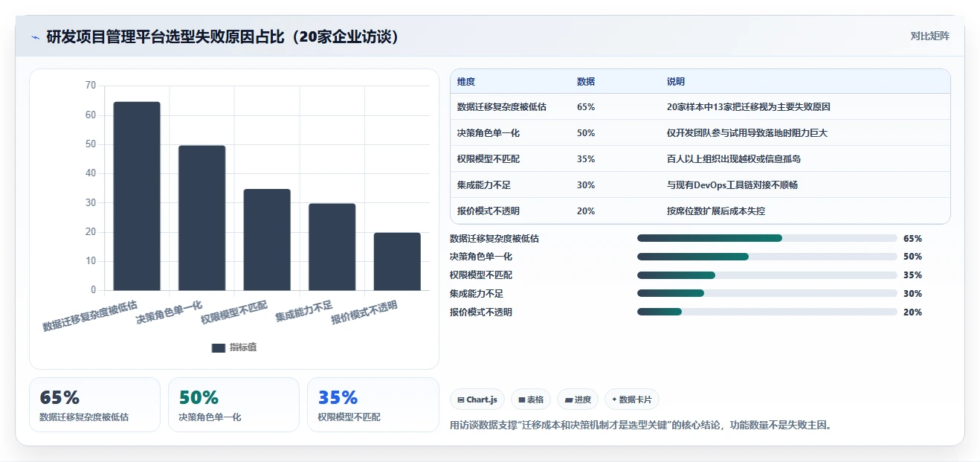
Task: Click the 权限模型不匹配 chart bar
Action: point(267,240)
